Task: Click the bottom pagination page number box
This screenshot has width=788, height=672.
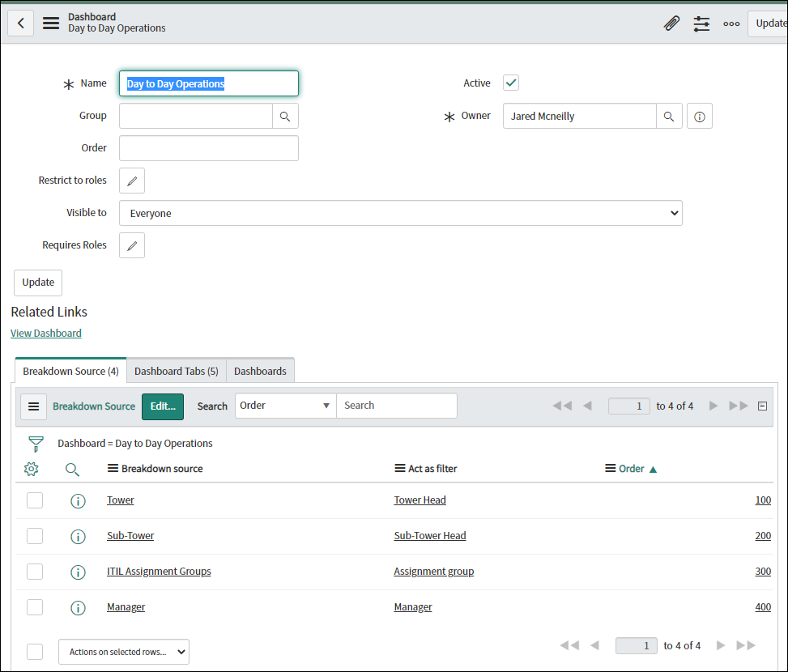Action: click(637, 645)
